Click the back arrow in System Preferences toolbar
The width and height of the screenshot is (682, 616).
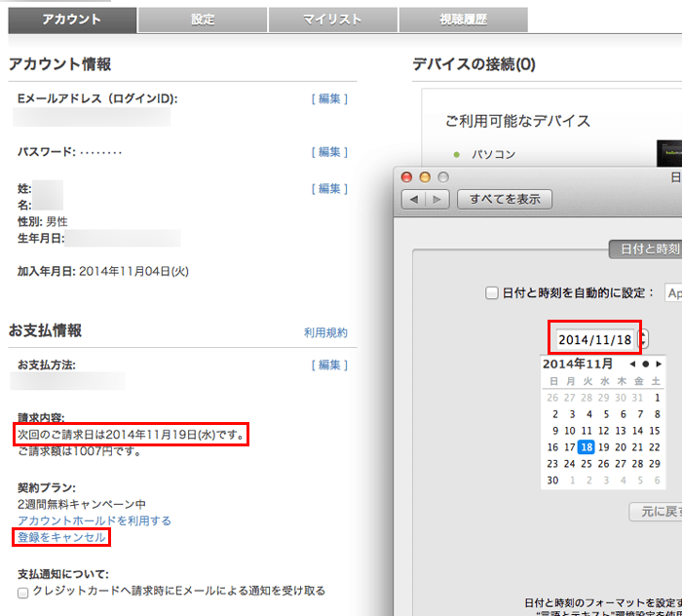point(414,200)
